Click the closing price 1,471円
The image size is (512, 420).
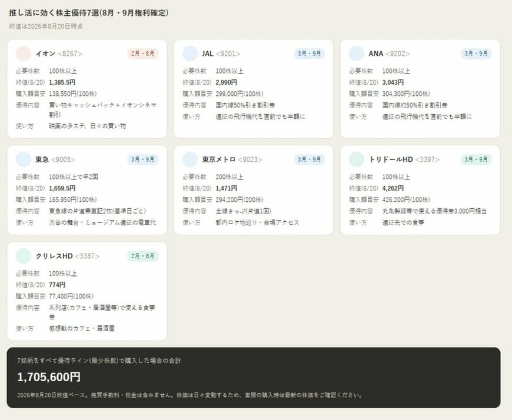click(x=227, y=189)
